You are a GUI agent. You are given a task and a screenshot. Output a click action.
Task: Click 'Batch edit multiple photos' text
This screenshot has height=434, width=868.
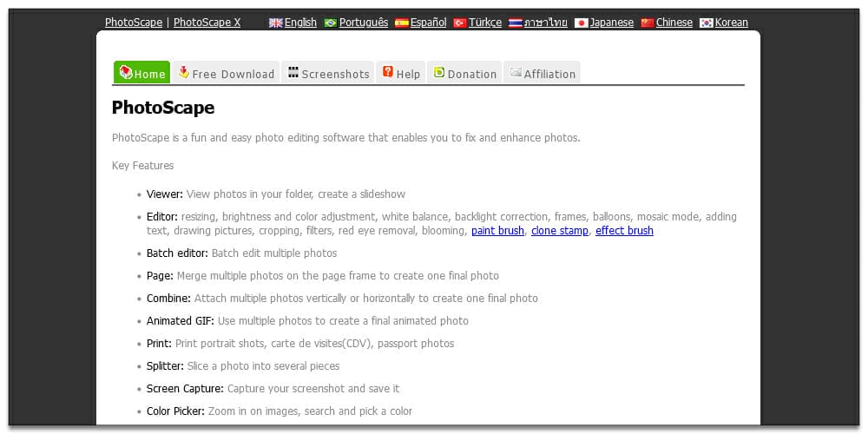point(274,253)
